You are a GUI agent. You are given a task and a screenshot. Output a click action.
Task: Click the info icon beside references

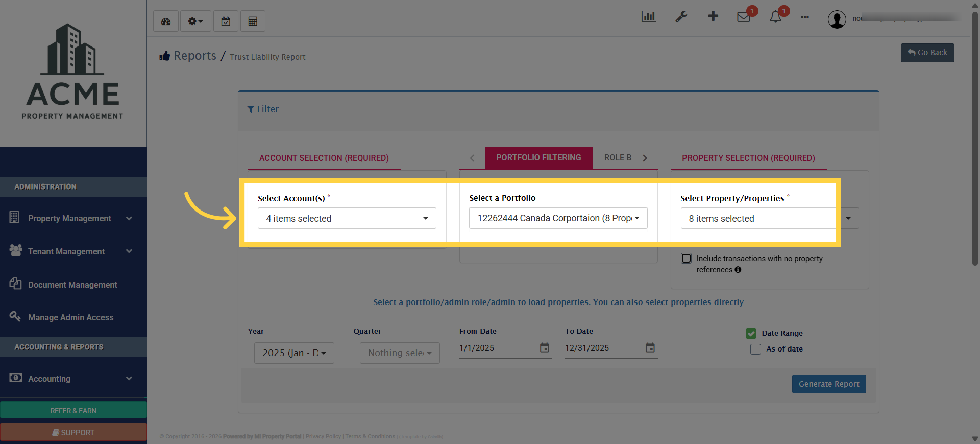point(738,270)
